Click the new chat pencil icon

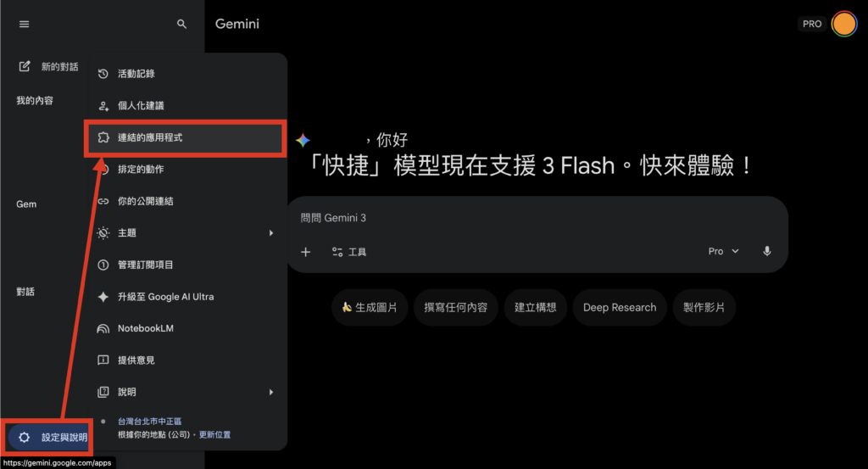(25, 66)
